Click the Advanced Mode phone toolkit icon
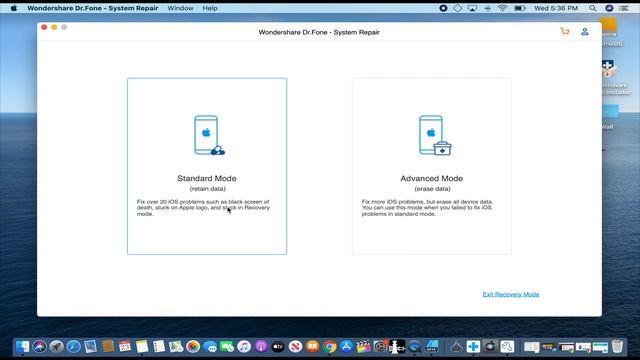Screen dimensions: 640x360 [435, 135]
